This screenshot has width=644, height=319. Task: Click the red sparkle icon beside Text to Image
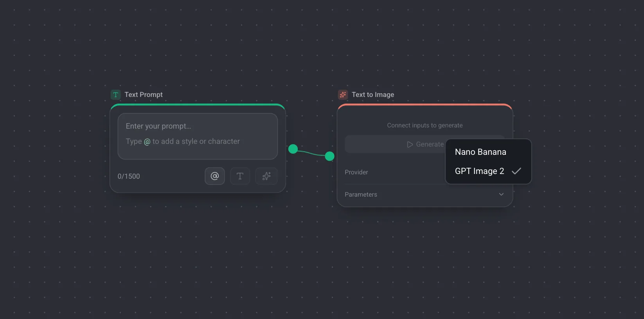click(343, 95)
